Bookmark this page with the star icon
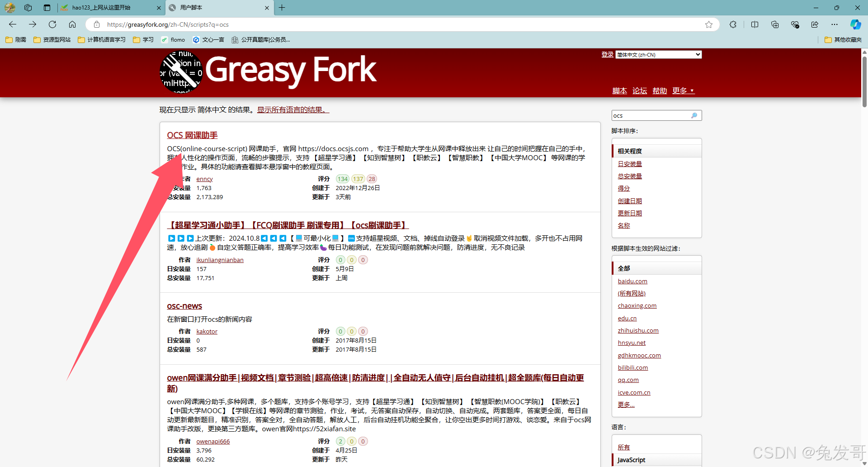 [x=709, y=24]
